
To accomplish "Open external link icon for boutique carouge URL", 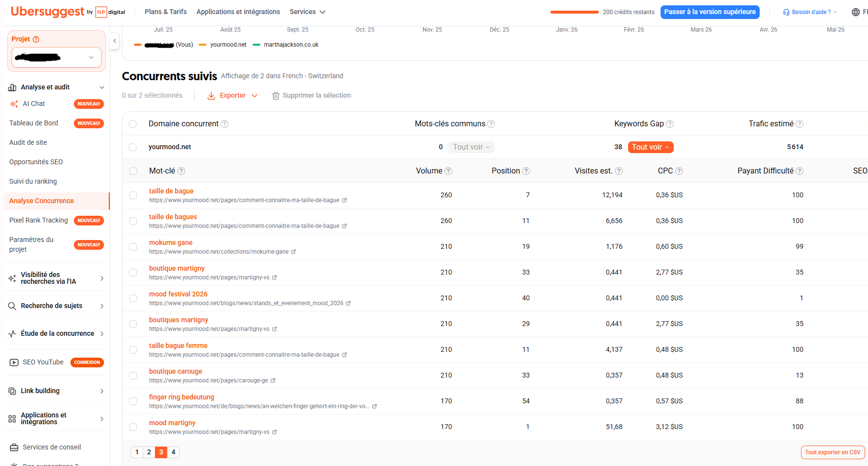I will coord(273,380).
